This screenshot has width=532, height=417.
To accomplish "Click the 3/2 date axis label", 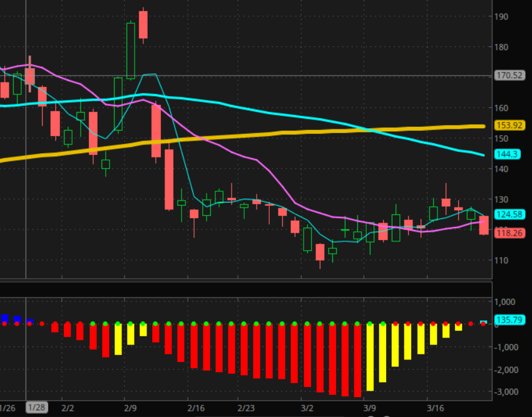I will (x=307, y=408).
